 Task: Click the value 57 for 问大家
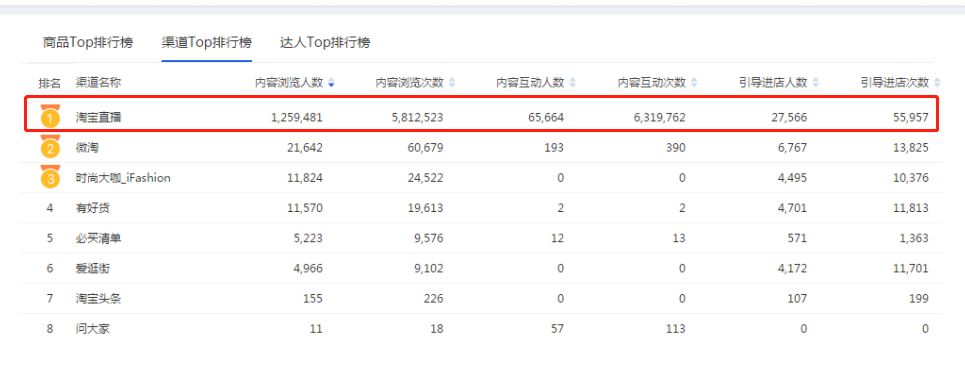pyautogui.click(x=558, y=329)
